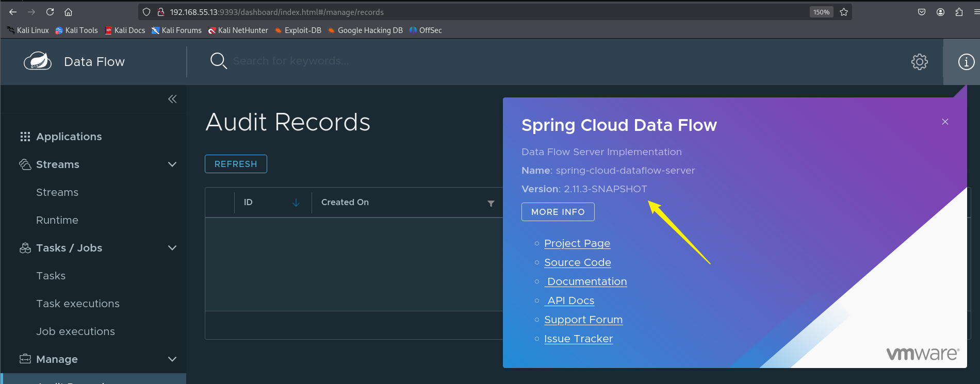Collapse sidebar with double chevron icon

coord(172,99)
